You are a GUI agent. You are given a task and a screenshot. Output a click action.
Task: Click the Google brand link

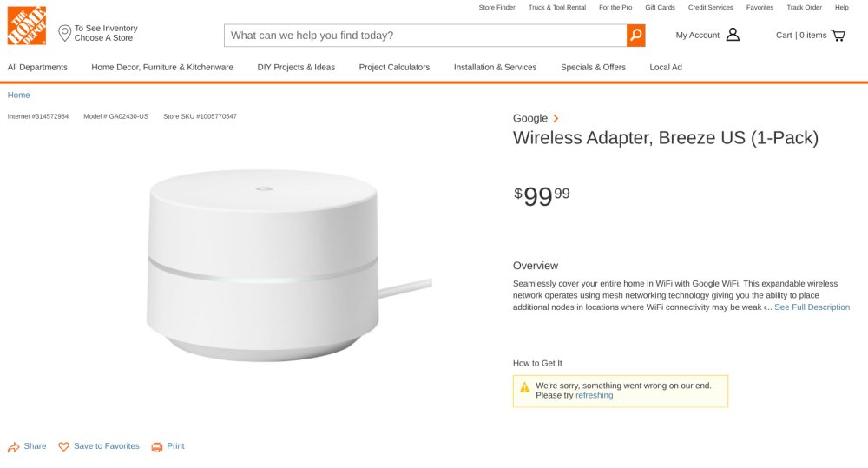(531, 119)
